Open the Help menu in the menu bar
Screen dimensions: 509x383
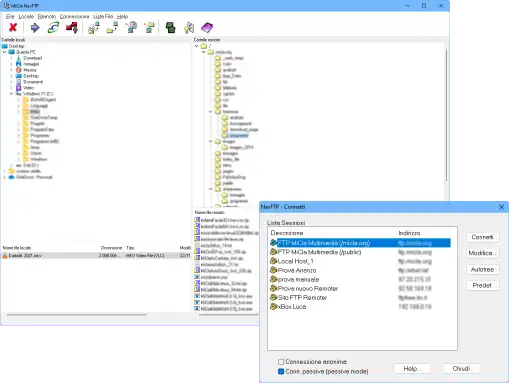tap(122, 16)
